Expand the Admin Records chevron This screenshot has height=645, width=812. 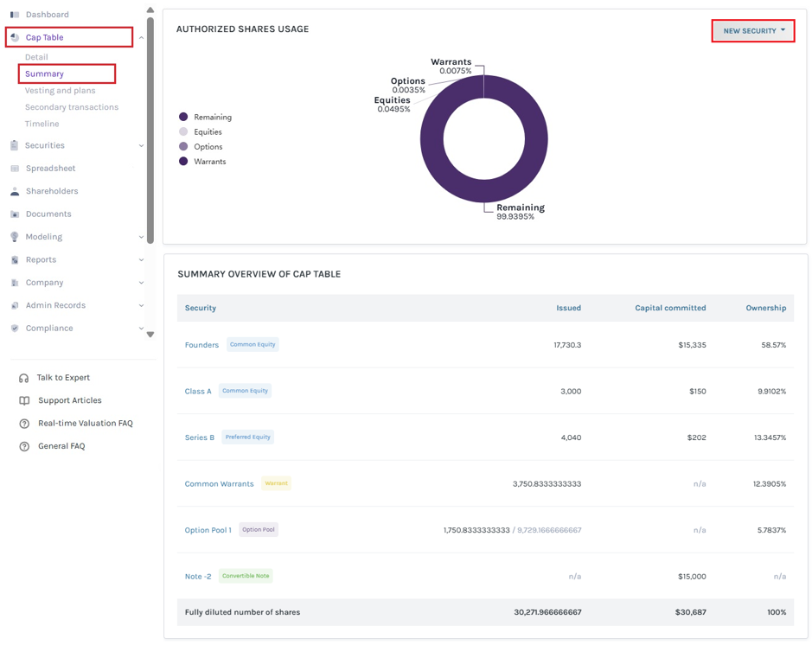pos(141,305)
